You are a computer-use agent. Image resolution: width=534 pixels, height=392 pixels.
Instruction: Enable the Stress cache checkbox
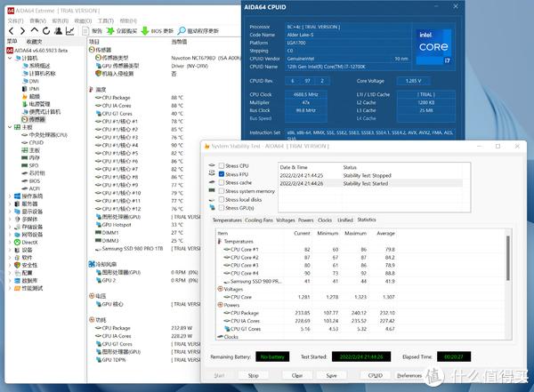pos(222,183)
